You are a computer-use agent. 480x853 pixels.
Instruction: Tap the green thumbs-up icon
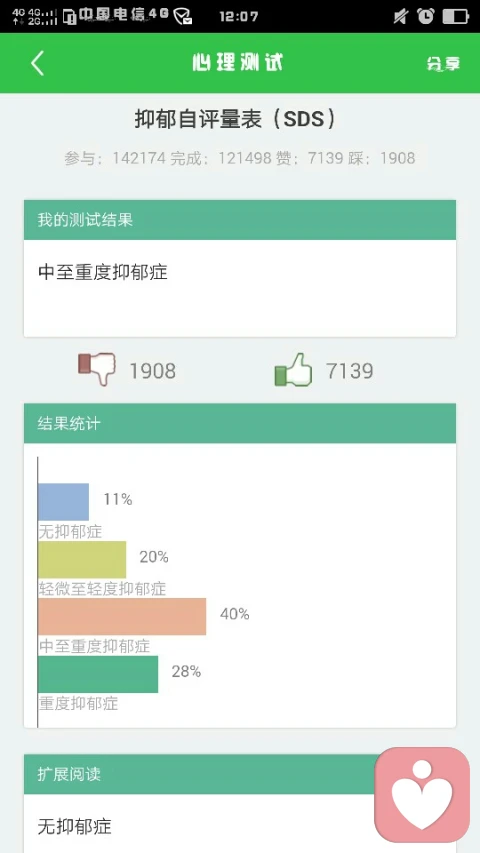pos(293,370)
